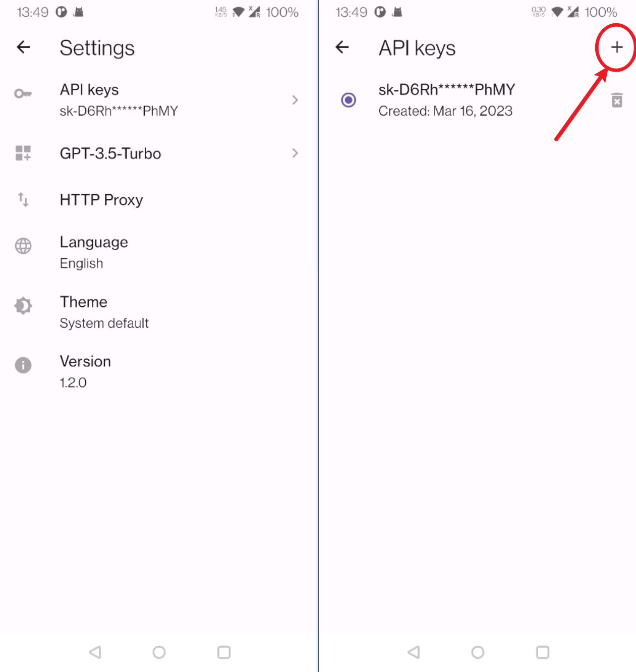The image size is (636, 672).
Task: Tap Android home button on API keys screen
Action: (x=478, y=652)
